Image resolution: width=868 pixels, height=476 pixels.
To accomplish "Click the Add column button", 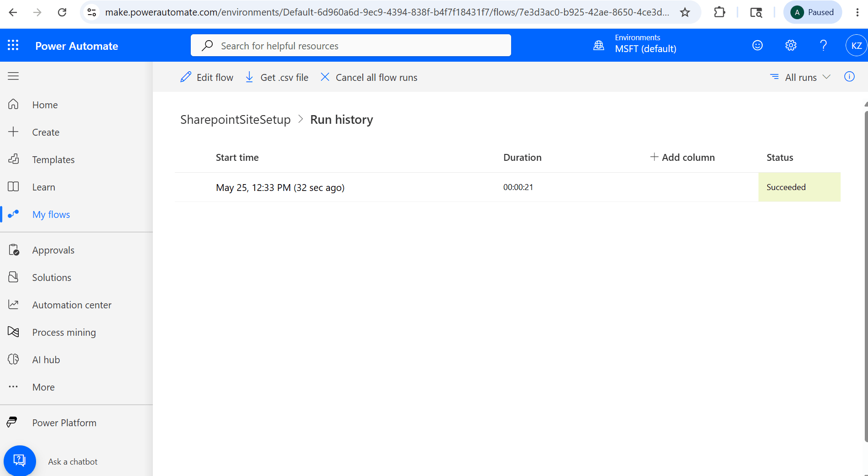I will [x=682, y=157].
